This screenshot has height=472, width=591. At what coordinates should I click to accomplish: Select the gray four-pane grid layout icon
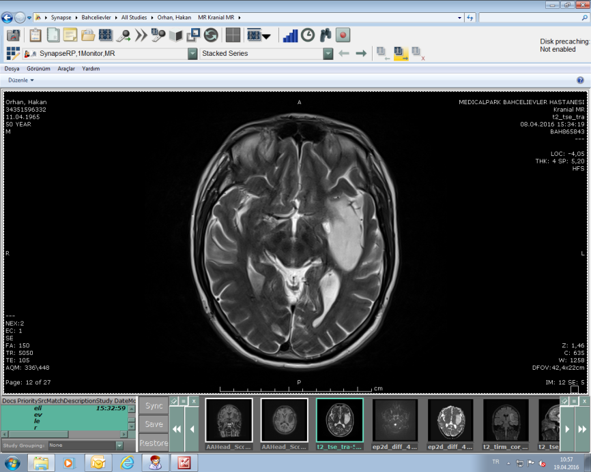click(x=233, y=35)
